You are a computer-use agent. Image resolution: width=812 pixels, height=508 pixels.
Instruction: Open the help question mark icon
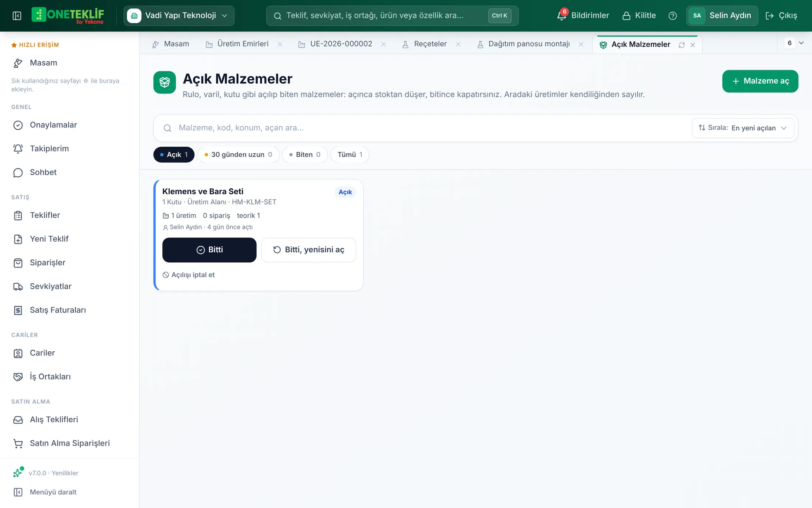672,16
